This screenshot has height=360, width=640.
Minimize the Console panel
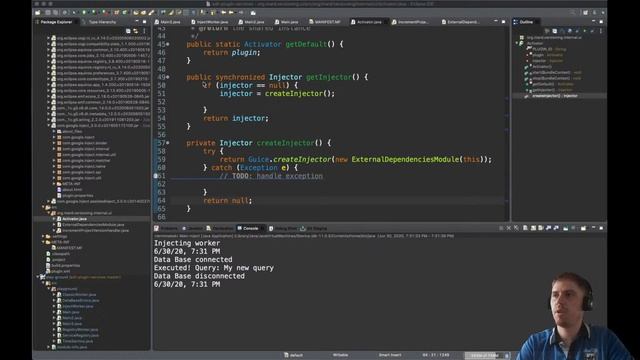click(593, 228)
